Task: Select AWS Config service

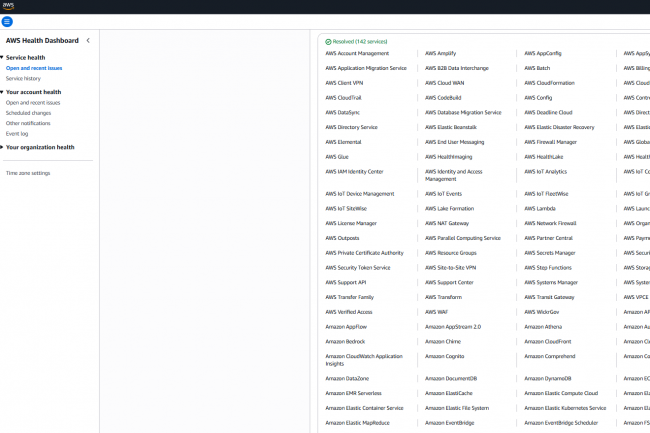Action: pos(538,98)
